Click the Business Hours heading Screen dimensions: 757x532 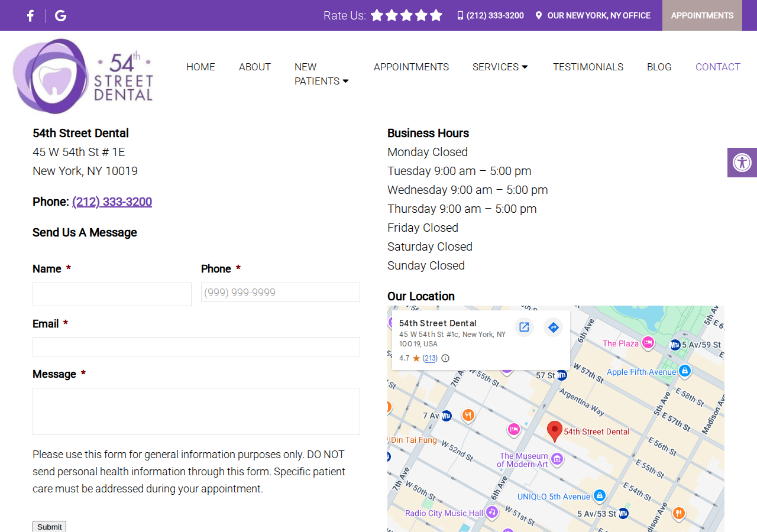(428, 133)
